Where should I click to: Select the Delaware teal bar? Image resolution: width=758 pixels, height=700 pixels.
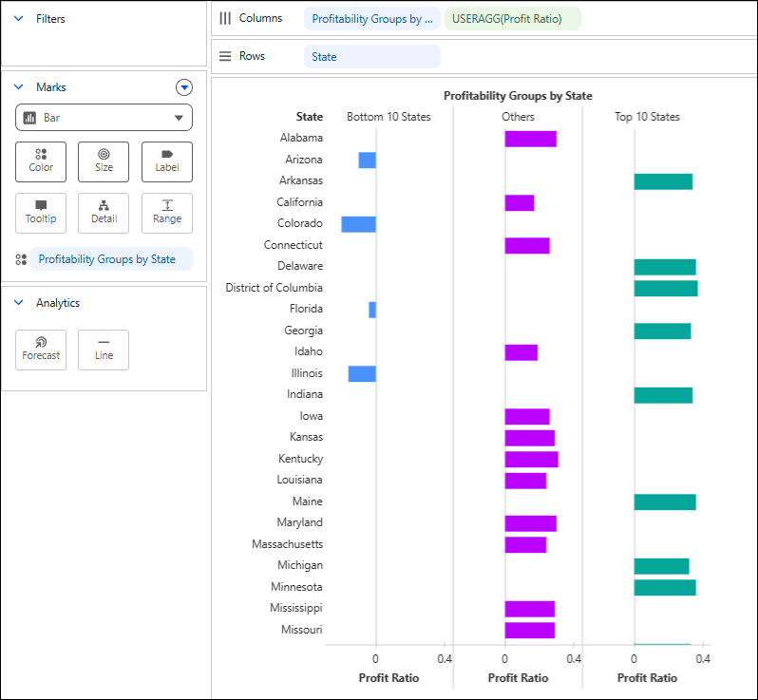(x=665, y=267)
